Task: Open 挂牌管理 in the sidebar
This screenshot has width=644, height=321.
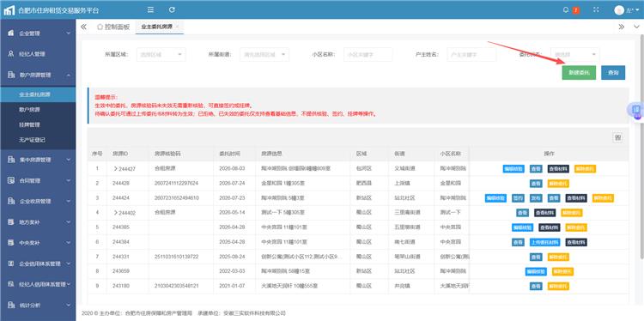Action: 38,124
